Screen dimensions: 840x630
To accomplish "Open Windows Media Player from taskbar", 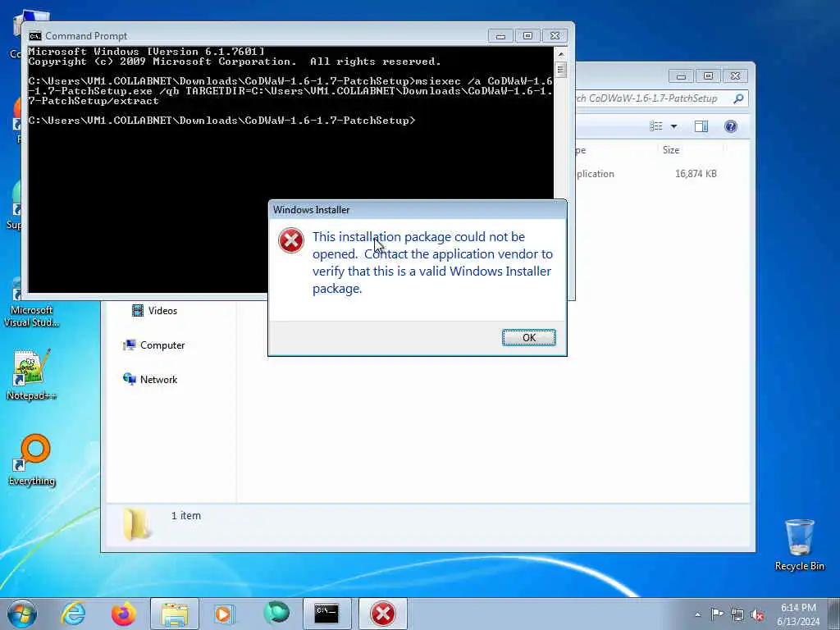I will (x=224, y=614).
